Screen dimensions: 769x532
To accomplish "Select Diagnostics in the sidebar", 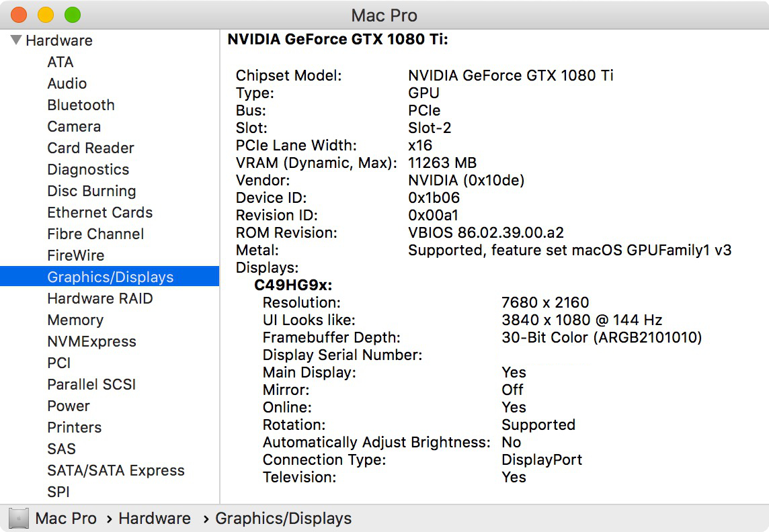I will point(88,169).
